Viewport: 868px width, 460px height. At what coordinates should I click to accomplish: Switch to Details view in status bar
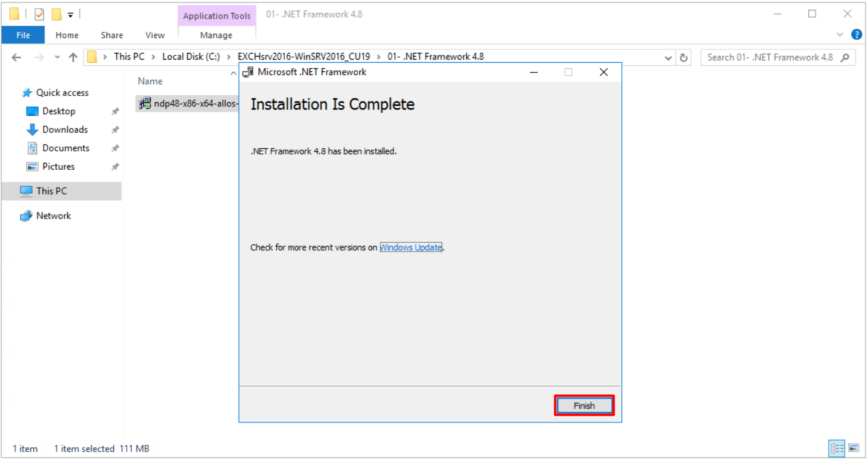click(x=837, y=448)
